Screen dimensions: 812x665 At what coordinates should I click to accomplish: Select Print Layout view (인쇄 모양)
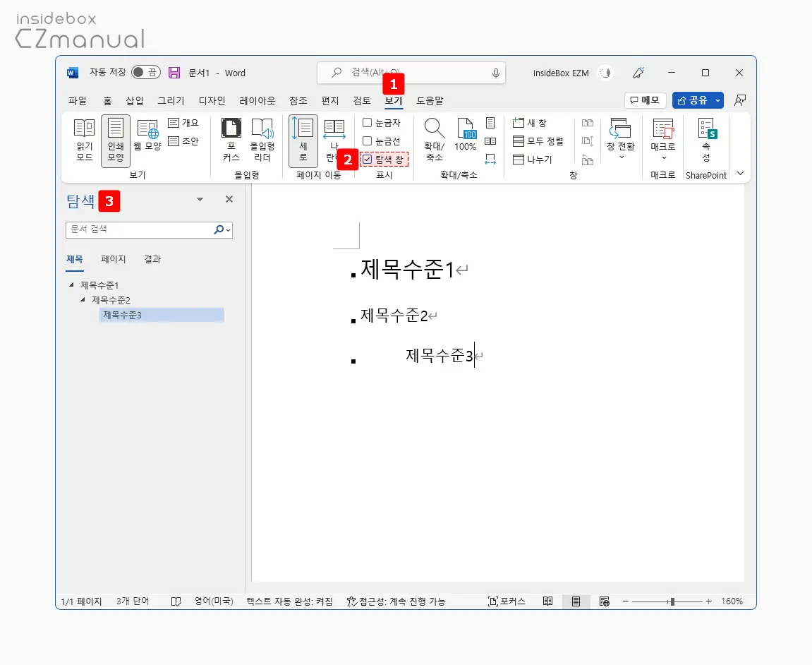(116, 140)
